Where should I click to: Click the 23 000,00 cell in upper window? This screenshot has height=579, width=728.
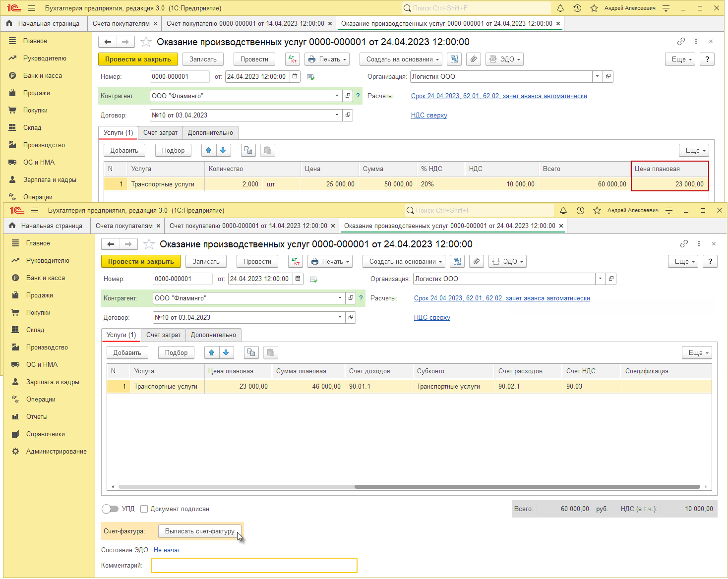coord(669,184)
